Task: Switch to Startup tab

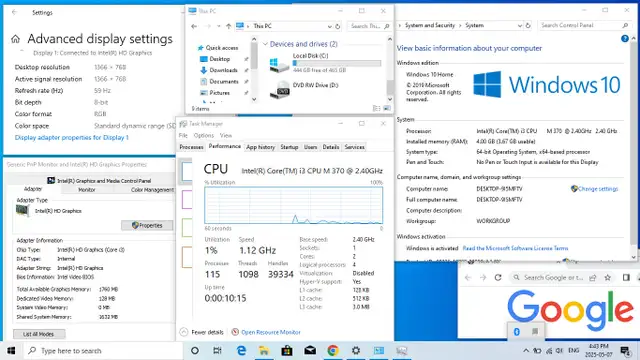Action: point(289,147)
